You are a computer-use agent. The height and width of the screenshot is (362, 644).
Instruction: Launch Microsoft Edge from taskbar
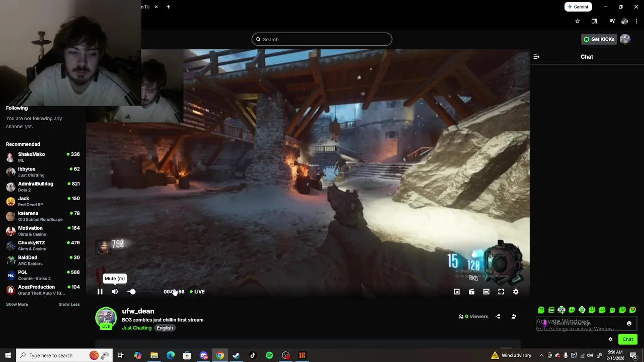point(171,355)
